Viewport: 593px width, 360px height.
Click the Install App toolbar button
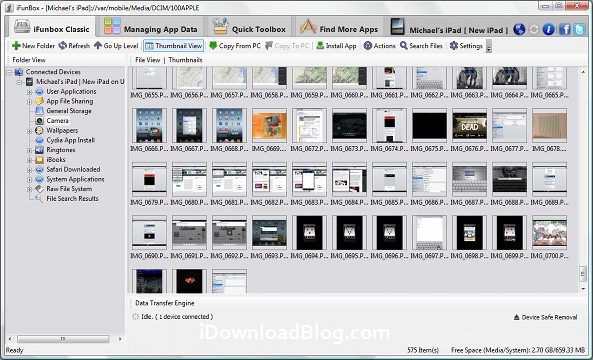pos(336,46)
